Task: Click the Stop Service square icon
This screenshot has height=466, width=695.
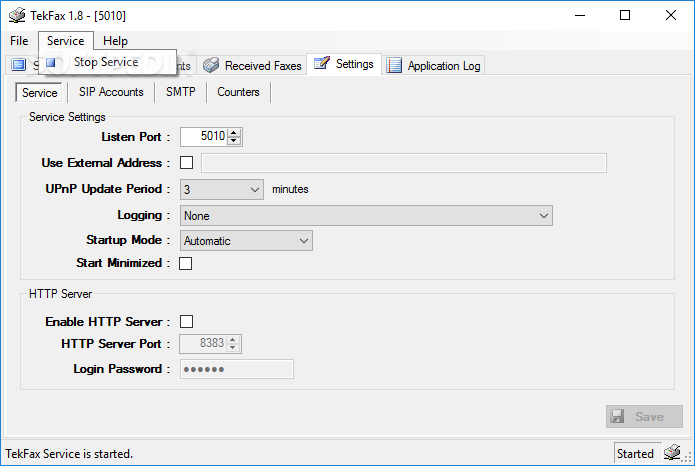Action: (x=51, y=63)
